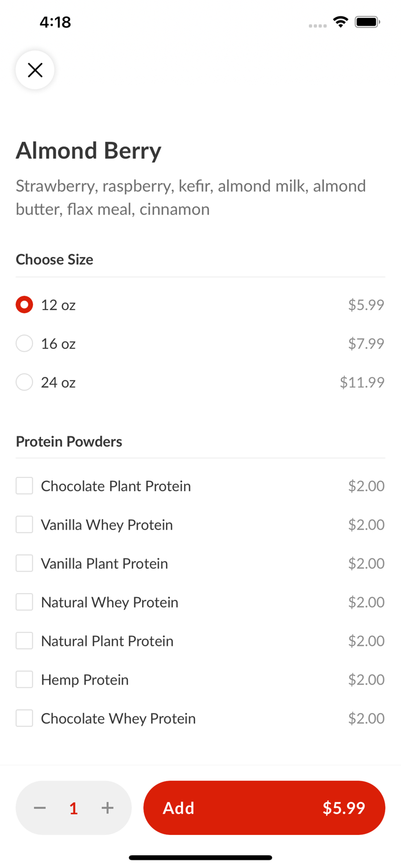Enable the Hemp Protein option

[x=24, y=679]
